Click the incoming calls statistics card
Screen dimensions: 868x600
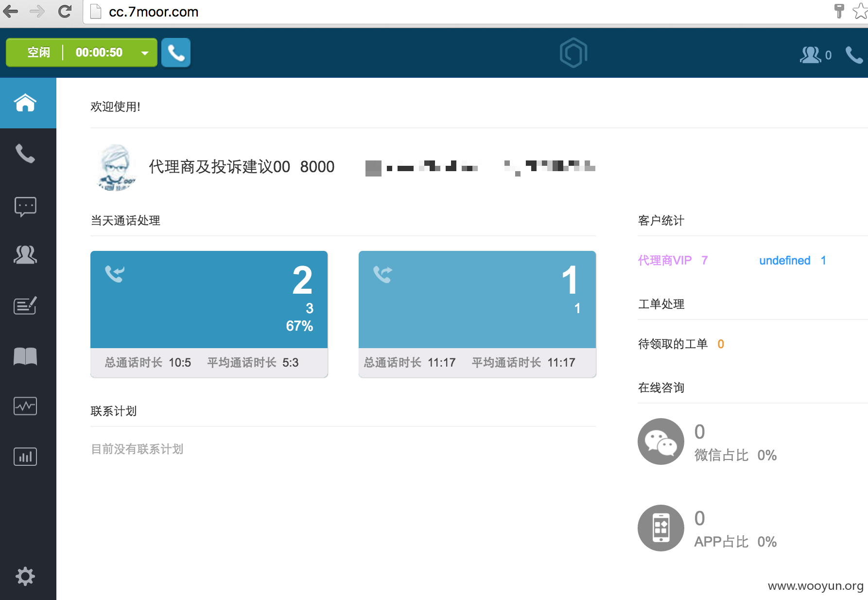209,314
